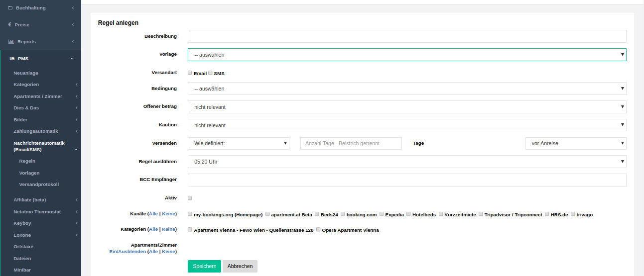644x276 pixels.
Task: Open Vorlagen submenu entry
Action: click(x=29, y=173)
